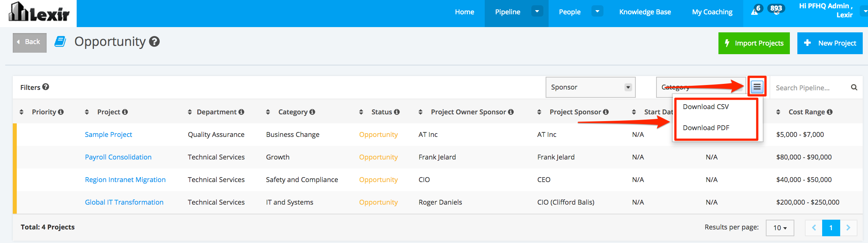Click the Status column info icon
Screen dimensions: 868x243
(397, 112)
